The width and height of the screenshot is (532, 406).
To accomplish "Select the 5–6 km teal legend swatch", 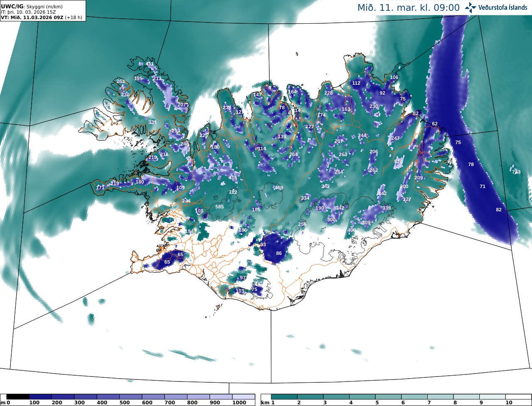I will pyautogui.click(x=389, y=397).
